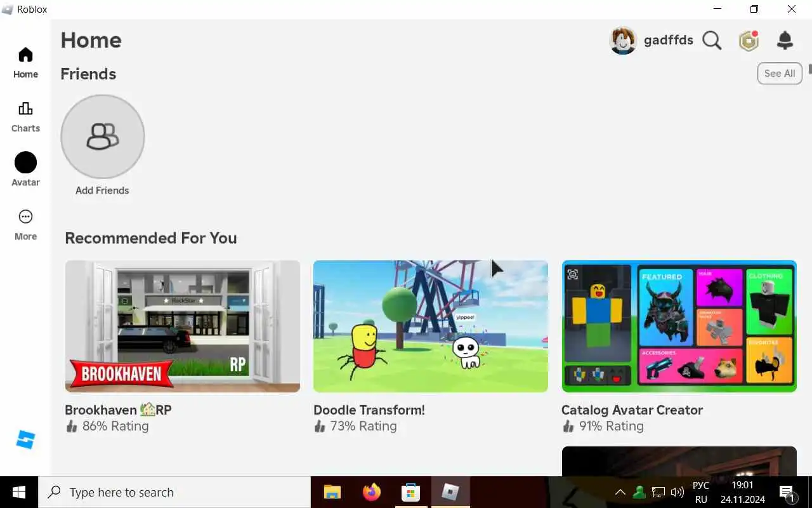Minimize the Roblox window
This screenshot has width=812, height=508.
pyautogui.click(x=717, y=9)
